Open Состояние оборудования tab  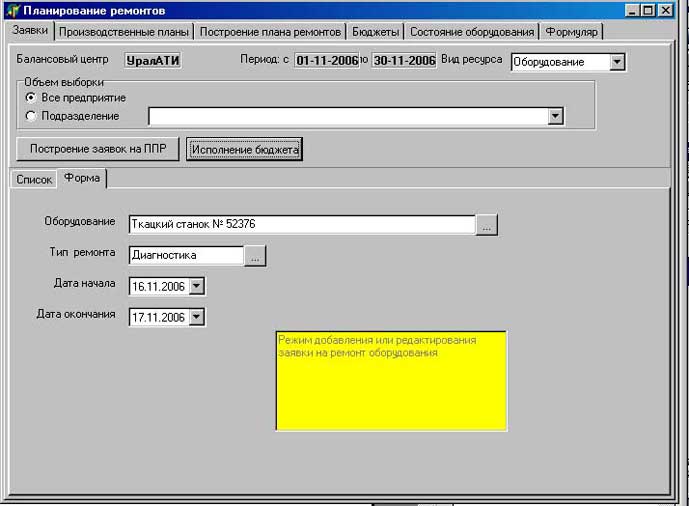point(472,32)
